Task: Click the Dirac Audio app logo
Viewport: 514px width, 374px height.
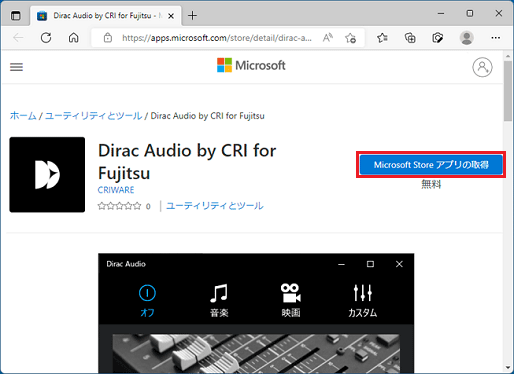Action: tap(47, 175)
